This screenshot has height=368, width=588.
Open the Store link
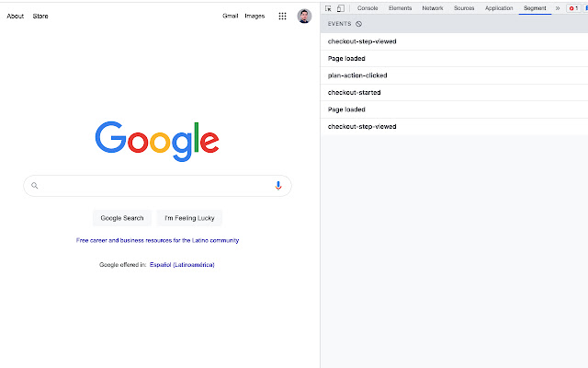(x=40, y=17)
